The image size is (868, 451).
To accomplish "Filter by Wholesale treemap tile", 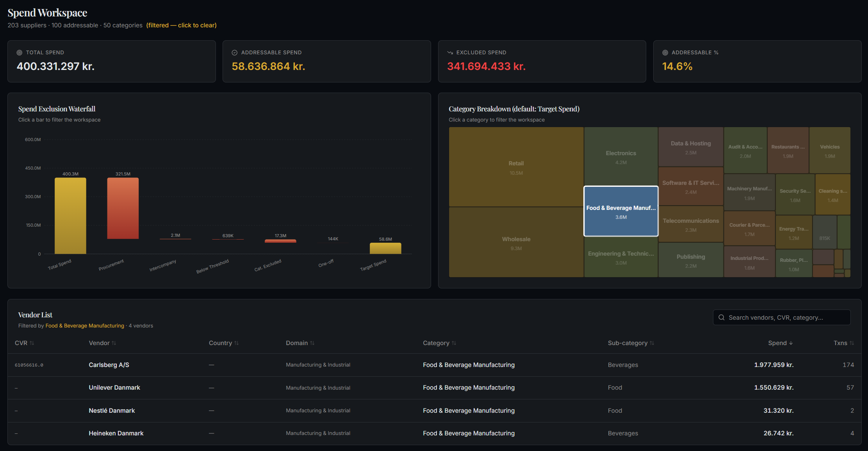I will [x=516, y=242].
